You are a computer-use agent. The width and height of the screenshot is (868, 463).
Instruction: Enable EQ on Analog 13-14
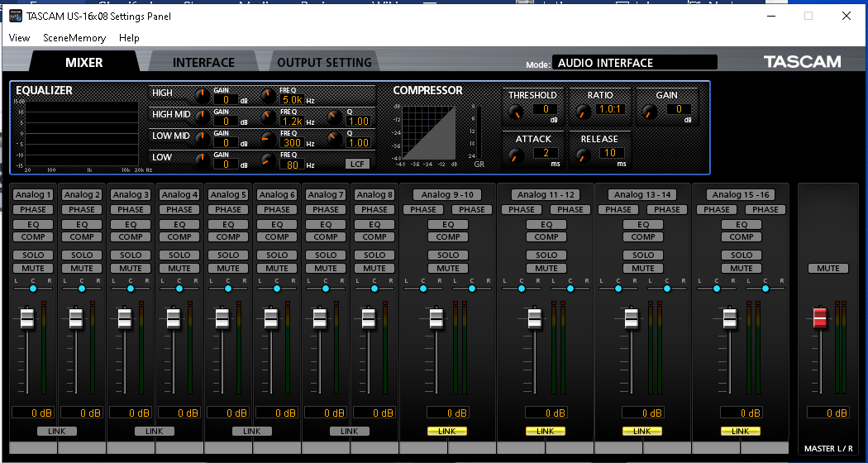(642, 224)
